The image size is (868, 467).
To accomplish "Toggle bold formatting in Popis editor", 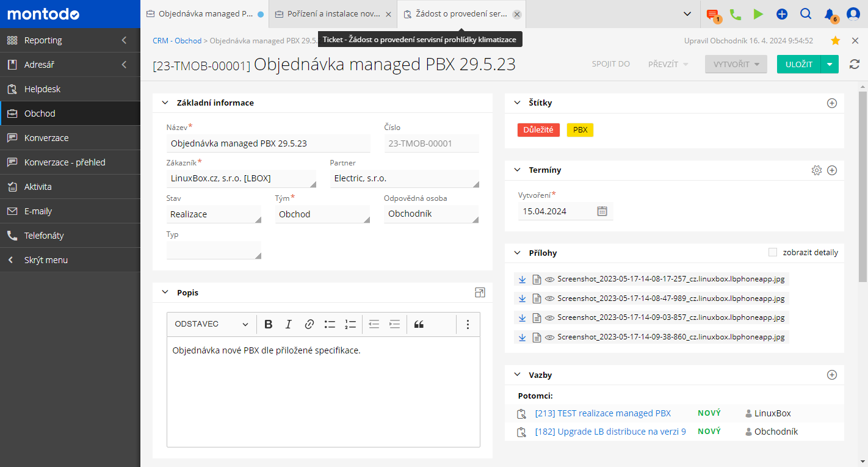I will click(x=268, y=324).
